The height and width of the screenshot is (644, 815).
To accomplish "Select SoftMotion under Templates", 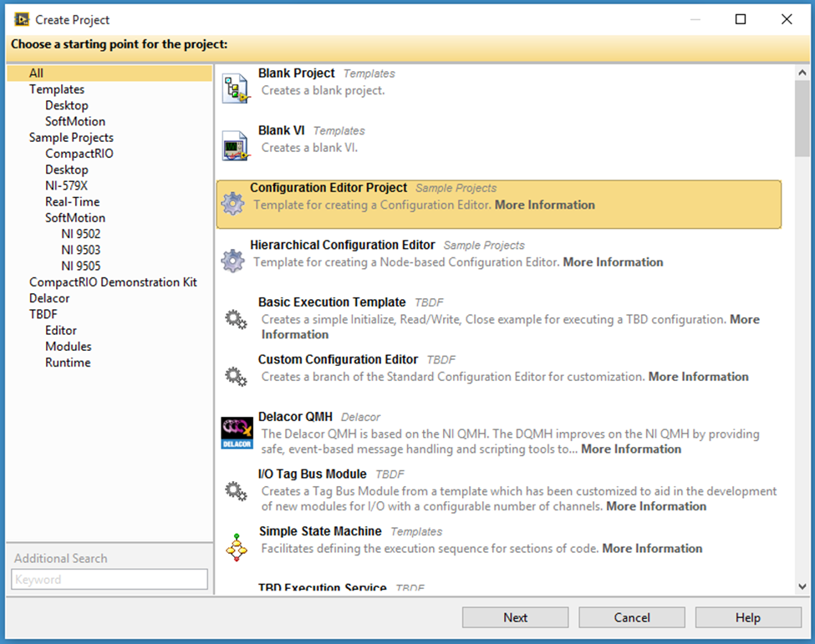I will click(75, 121).
